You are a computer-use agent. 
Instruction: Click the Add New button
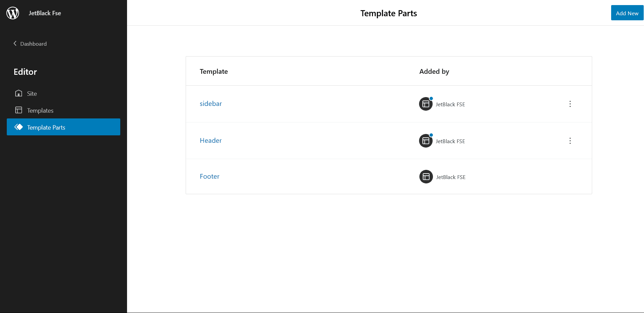(x=627, y=13)
